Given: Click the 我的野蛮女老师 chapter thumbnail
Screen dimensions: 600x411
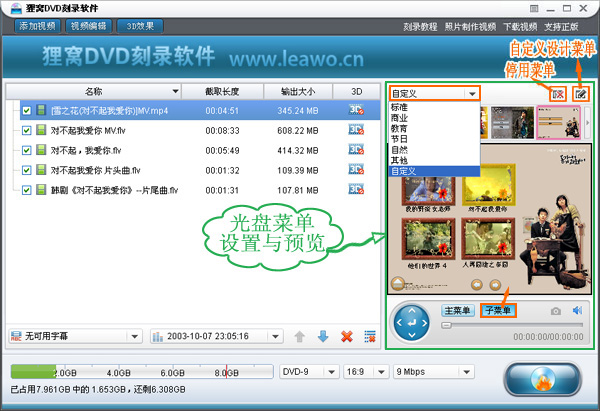Looking at the screenshot, I should click(x=428, y=190).
